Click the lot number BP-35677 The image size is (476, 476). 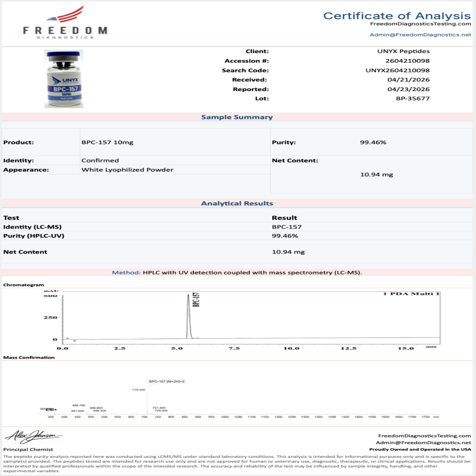point(413,98)
